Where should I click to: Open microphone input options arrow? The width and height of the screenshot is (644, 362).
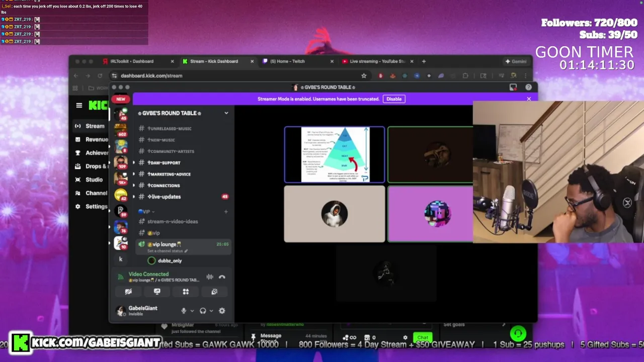[192, 311]
